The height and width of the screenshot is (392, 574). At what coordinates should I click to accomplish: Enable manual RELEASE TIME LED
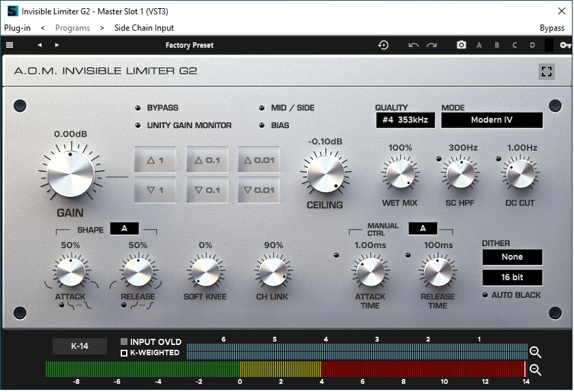coord(408,255)
